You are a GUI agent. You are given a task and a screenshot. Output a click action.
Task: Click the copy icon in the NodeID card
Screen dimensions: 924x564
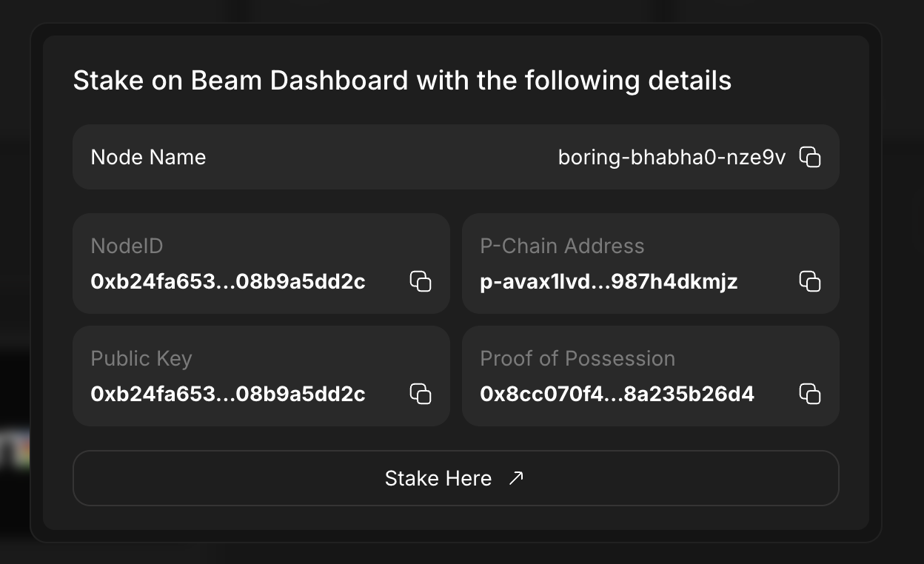coord(420,282)
